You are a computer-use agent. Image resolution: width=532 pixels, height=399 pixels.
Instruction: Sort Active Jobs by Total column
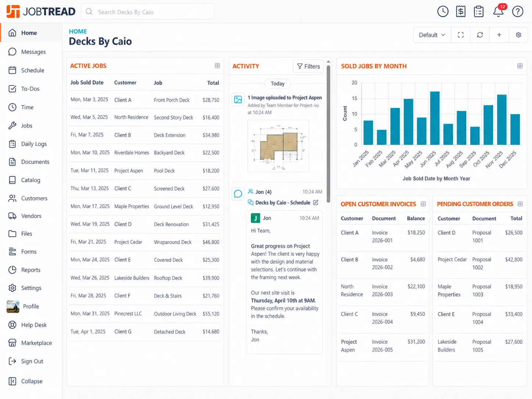click(213, 83)
